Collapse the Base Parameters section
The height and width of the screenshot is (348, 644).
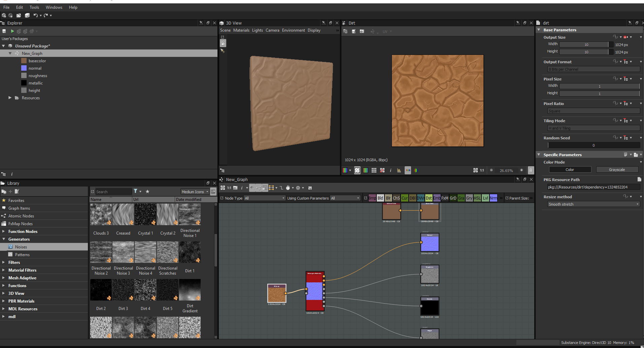click(x=539, y=30)
